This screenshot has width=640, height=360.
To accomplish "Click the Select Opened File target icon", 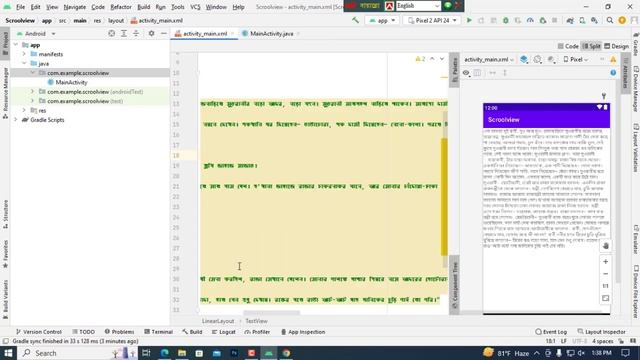I will [x=111, y=33].
